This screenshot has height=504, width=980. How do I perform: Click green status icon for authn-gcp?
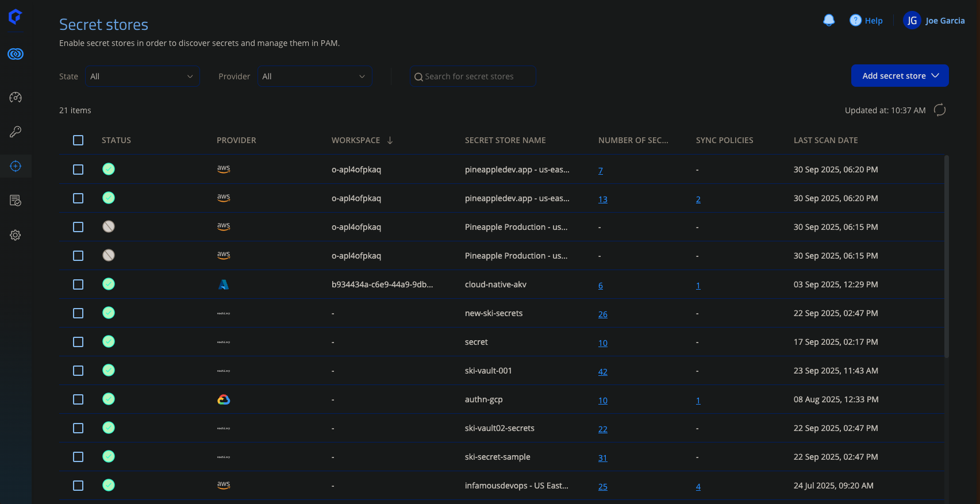pyautogui.click(x=109, y=399)
